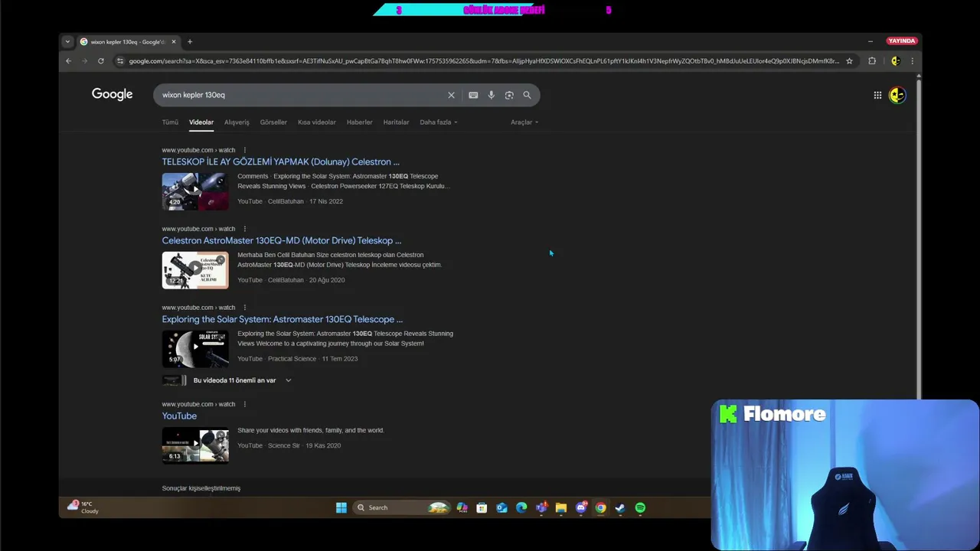This screenshot has height=551, width=980.
Task: Open three-dot menu for Celestron AstroMaster result
Action: (245, 229)
